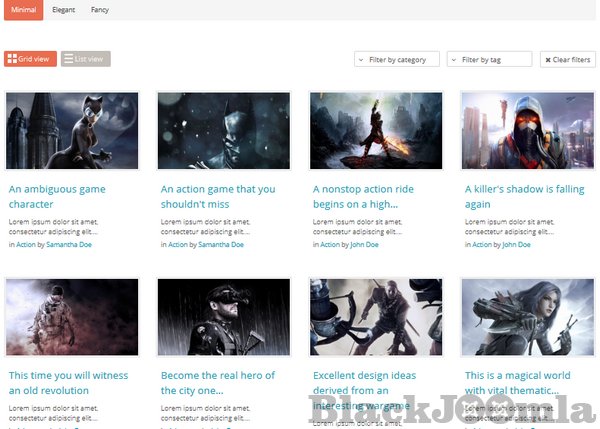Viewport: 600px width, 429px height.
Task: Select the masked killer thumbnail image
Action: [x=528, y=131]
